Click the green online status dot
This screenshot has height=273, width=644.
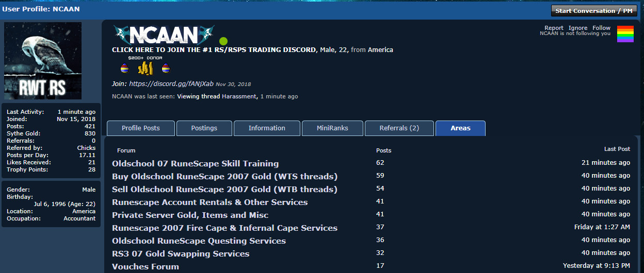click(x=223, y=41)
